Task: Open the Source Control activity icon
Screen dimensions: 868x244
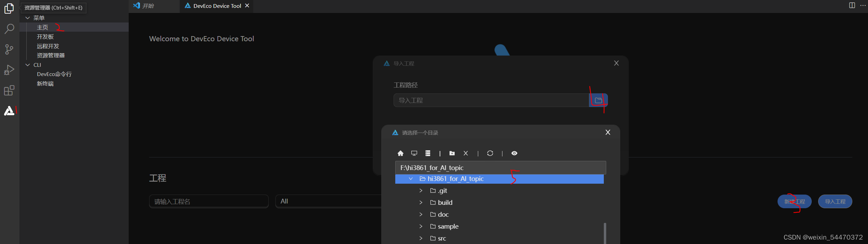Action: coord(9,49)
